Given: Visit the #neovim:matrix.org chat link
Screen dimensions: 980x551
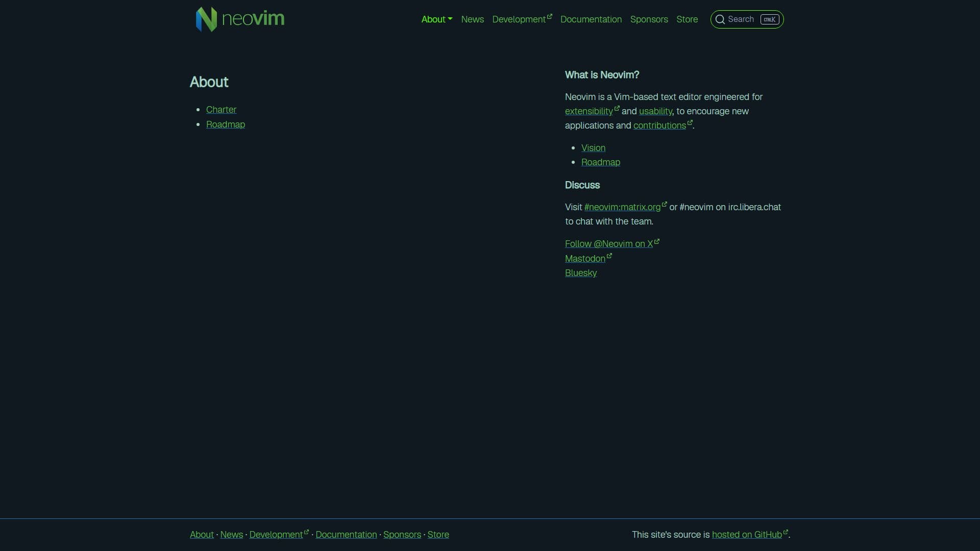Looking at the screenshot, I should pyautogui.click(x=626, y=207).
